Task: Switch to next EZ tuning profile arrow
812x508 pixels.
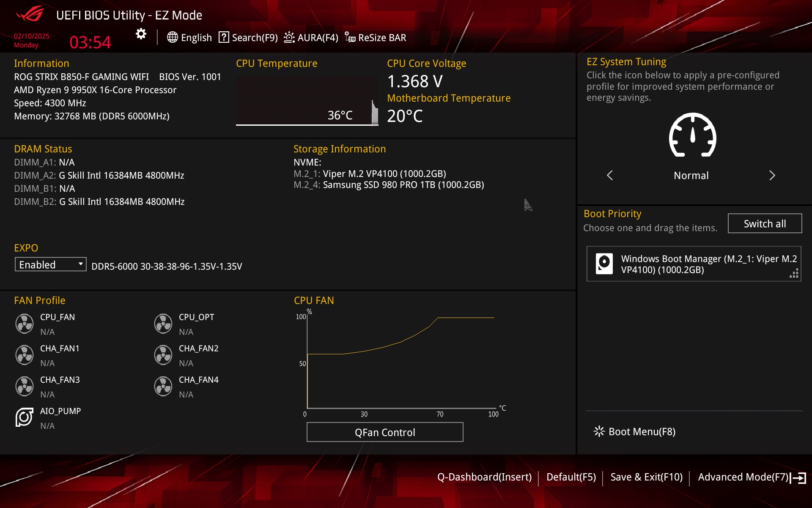Action: click(772, 175)
